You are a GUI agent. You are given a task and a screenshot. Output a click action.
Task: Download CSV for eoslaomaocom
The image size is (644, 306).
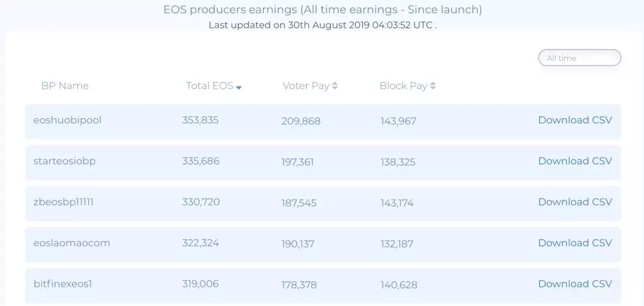click(x=575, y=243)
